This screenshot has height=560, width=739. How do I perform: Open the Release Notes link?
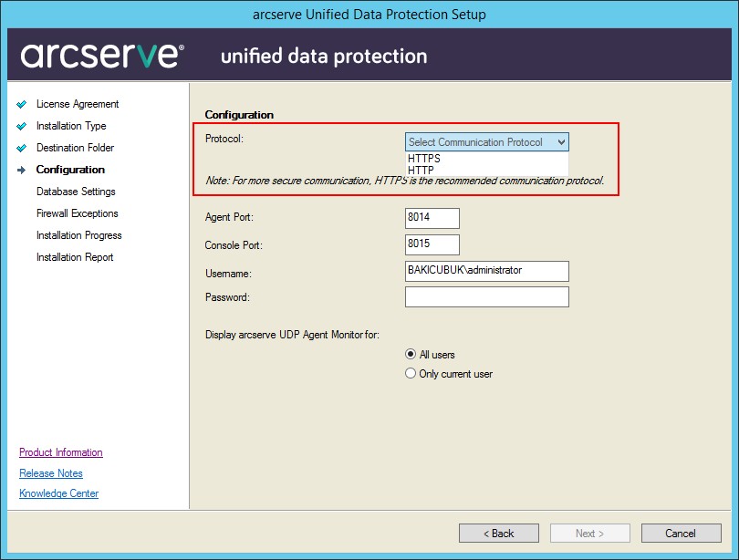pyautogui.click(x=51, y=472)
